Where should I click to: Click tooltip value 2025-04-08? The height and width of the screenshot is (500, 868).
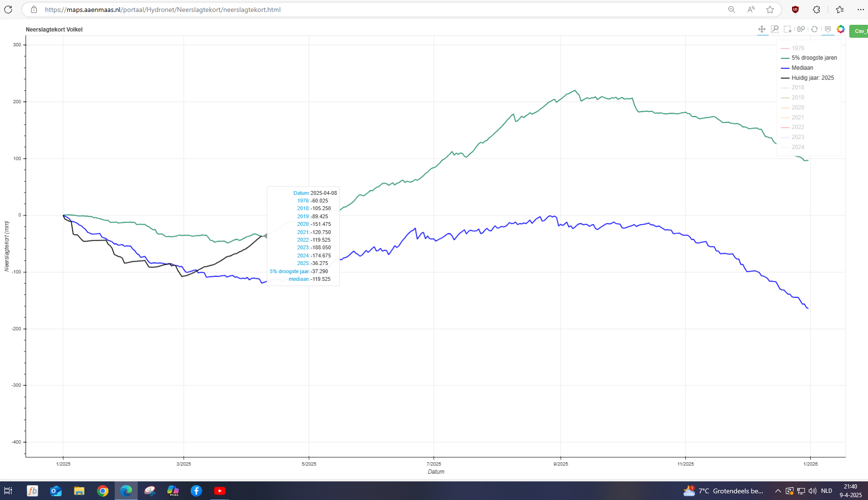coord(324,193)
